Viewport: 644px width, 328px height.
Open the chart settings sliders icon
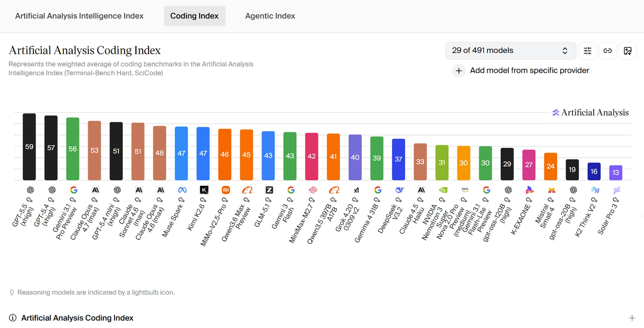[x=587, y=51]
